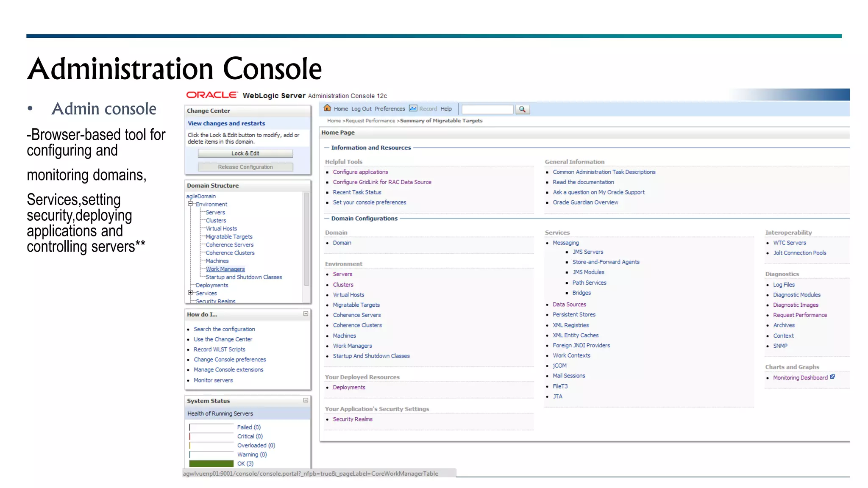Viewport: 868px width, 488px height.
Task: Click the magnifier search button
Action: pyautogui.click(x=522, y=109)
